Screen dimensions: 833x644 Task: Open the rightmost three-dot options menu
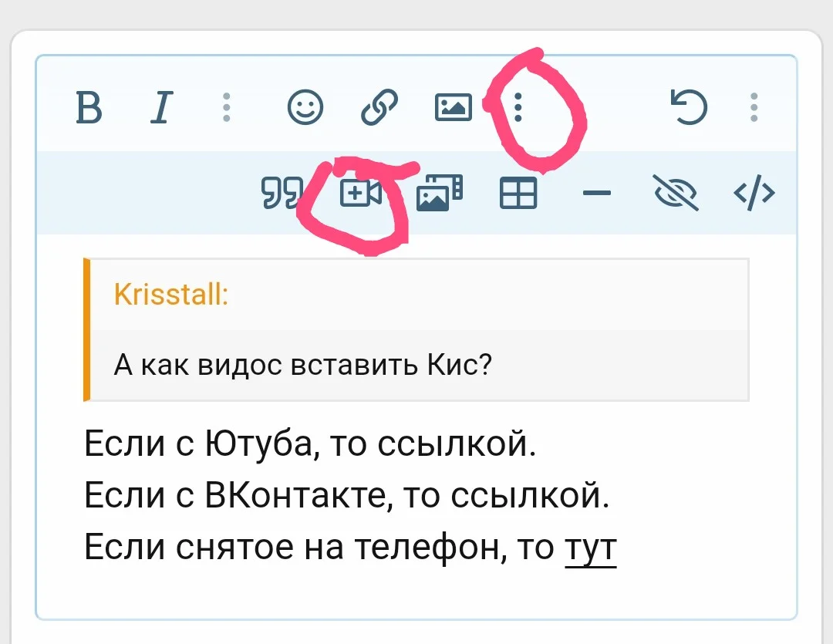[754, 108]
